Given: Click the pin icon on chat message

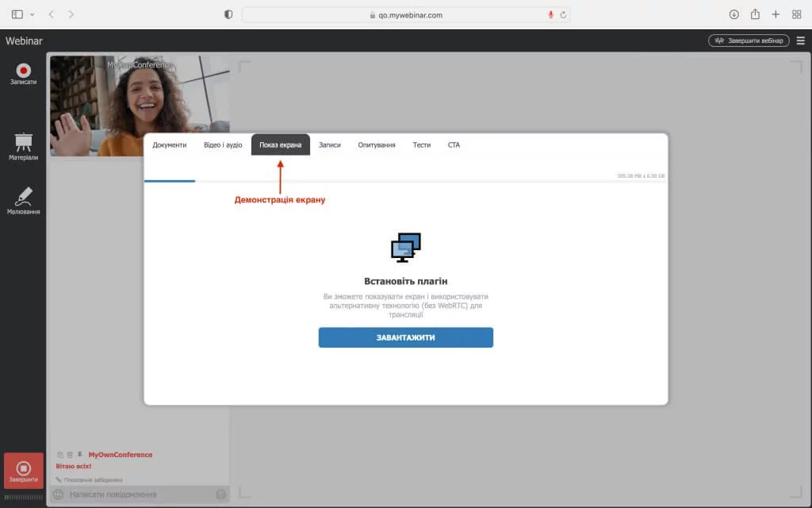Looking at the screenshot, I should 79,455.
